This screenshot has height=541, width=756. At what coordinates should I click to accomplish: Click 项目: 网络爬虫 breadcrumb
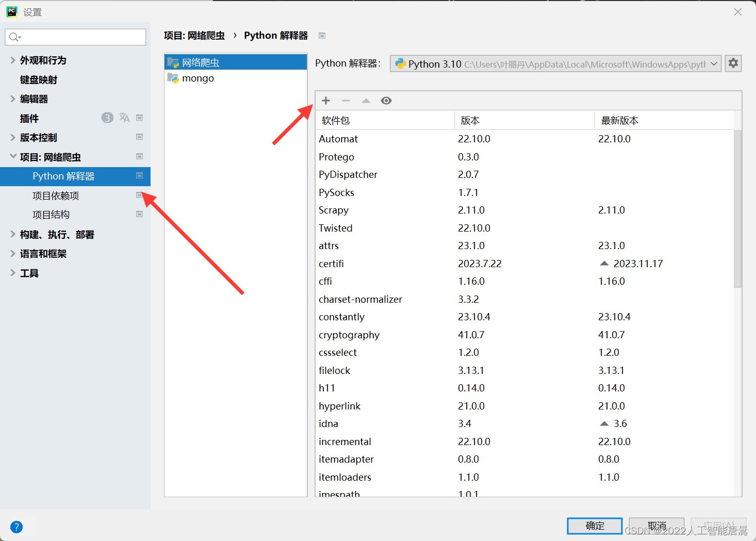pos(194,36)
